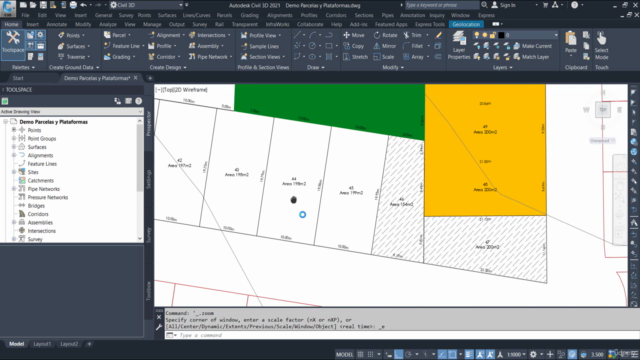The width and height of the screenshot is (640, 360).
Task: Click in the command line input field
Action: point(402,335)
